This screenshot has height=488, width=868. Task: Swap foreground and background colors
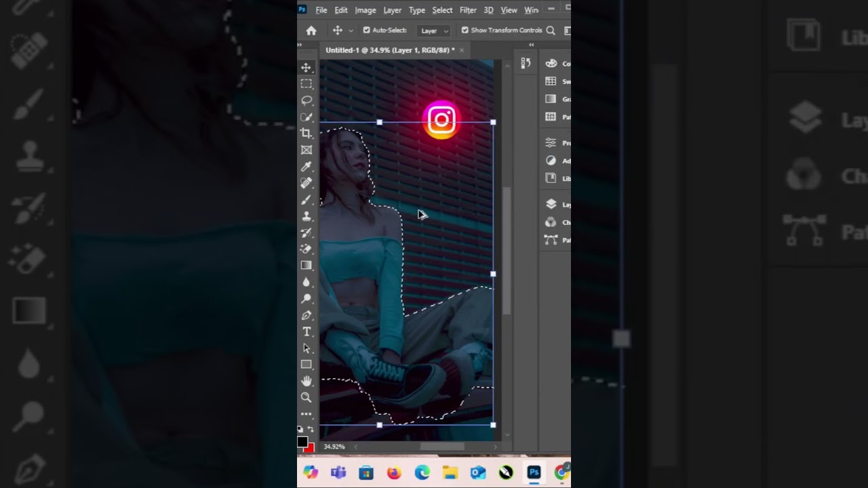pos(311,429)
